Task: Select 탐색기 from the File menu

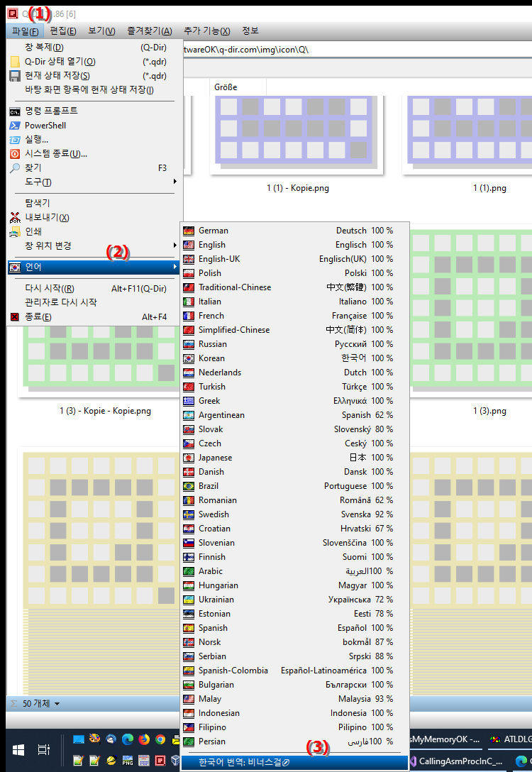Action: pos(95,203)
